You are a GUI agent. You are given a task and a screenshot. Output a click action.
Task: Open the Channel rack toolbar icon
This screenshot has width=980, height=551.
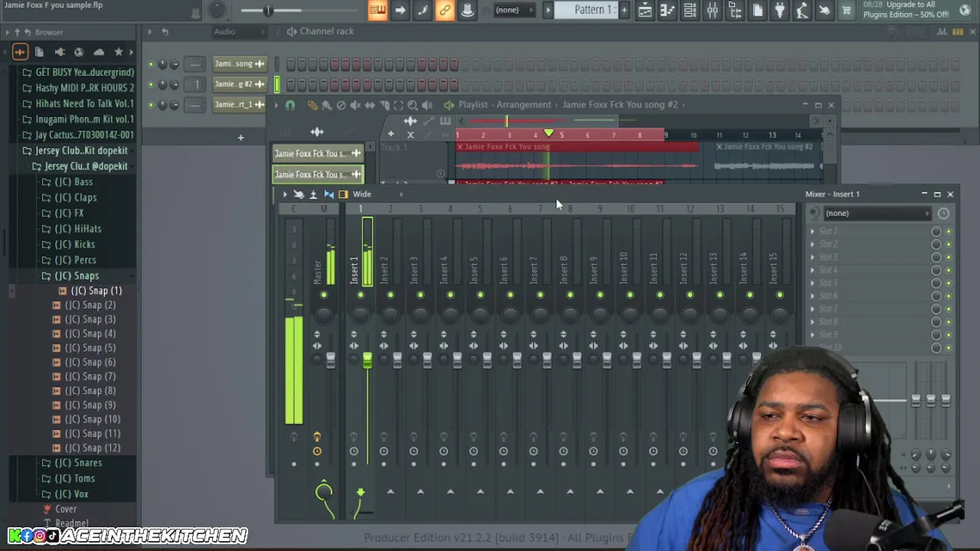690,10
